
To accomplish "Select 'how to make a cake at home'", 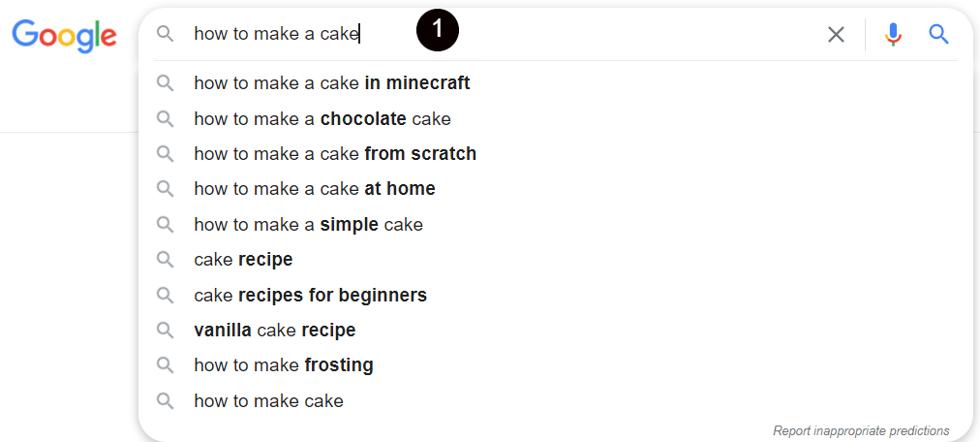I will click(555, 188).
